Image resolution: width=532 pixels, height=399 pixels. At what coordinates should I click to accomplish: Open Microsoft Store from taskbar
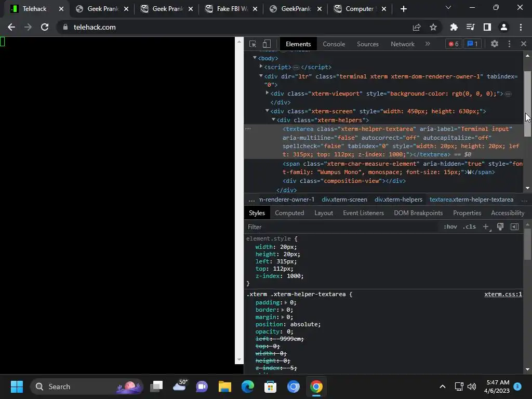click(x=270, y=387)
